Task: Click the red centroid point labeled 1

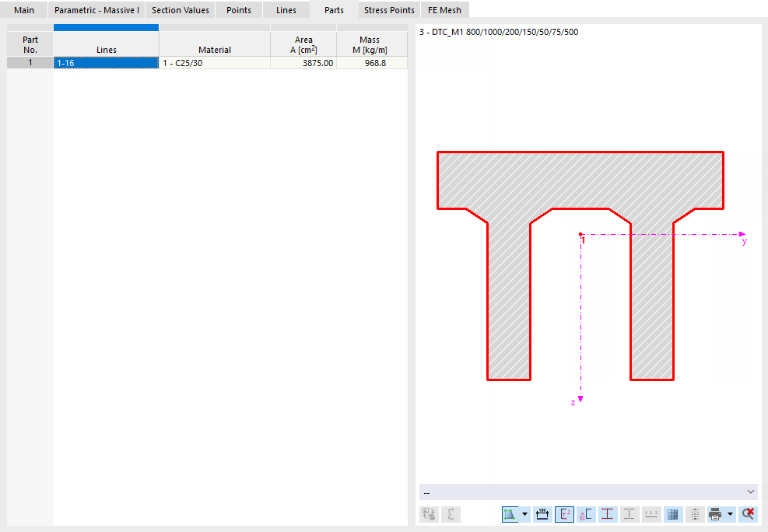Action: (581, 235)
